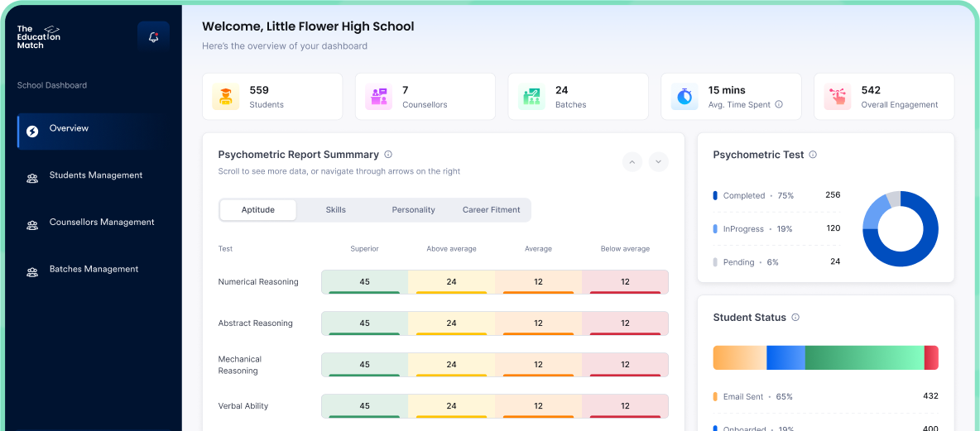Click the Batches card icon
980x431 pixels.
(531, 97)
